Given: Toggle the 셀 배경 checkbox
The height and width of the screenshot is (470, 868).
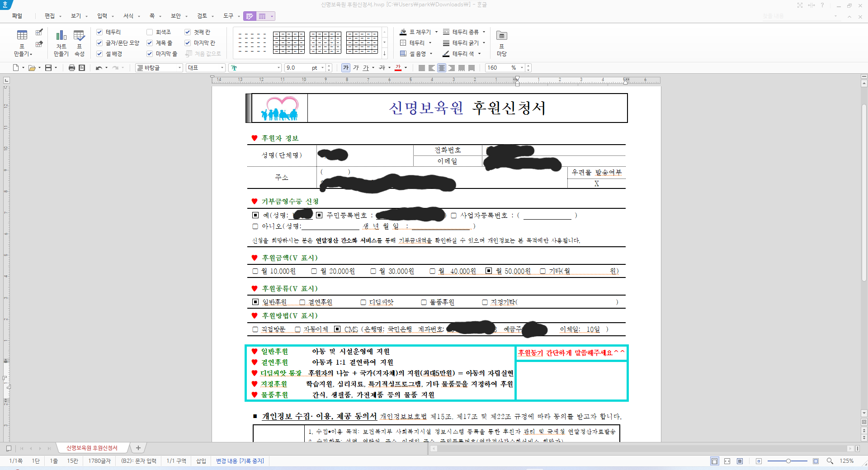Looking at the screenshot, I should (x=99, y=54).
